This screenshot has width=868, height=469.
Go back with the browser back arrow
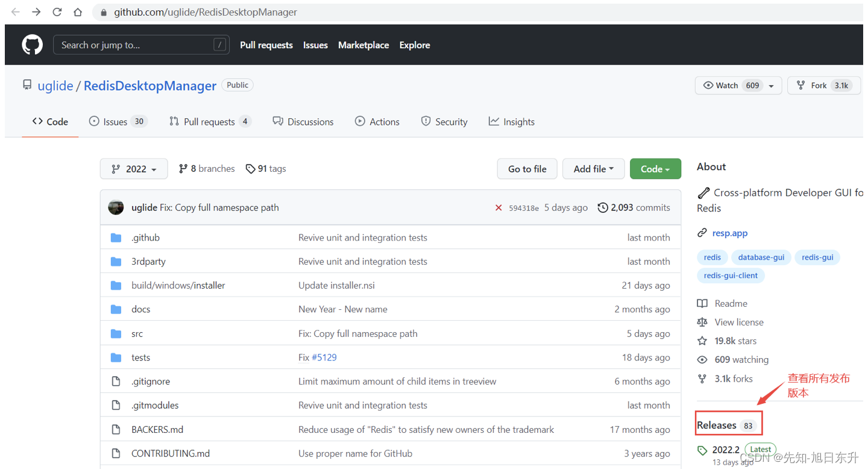(x=16, y=12)
